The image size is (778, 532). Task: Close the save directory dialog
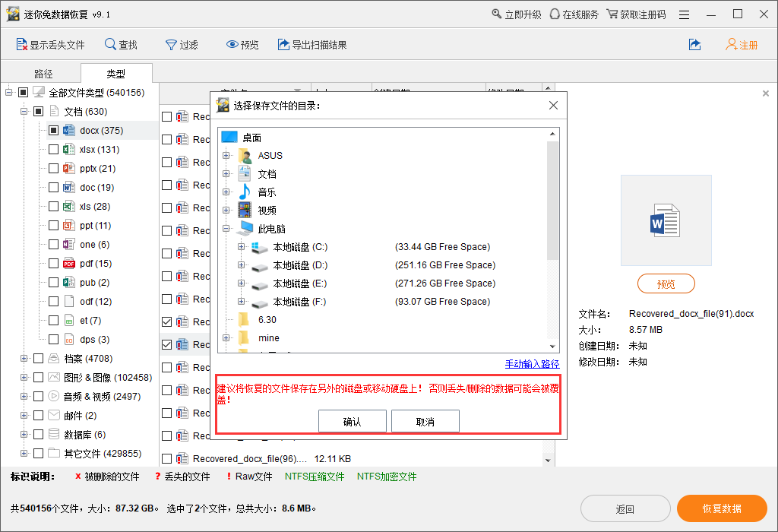pos(553,105)
